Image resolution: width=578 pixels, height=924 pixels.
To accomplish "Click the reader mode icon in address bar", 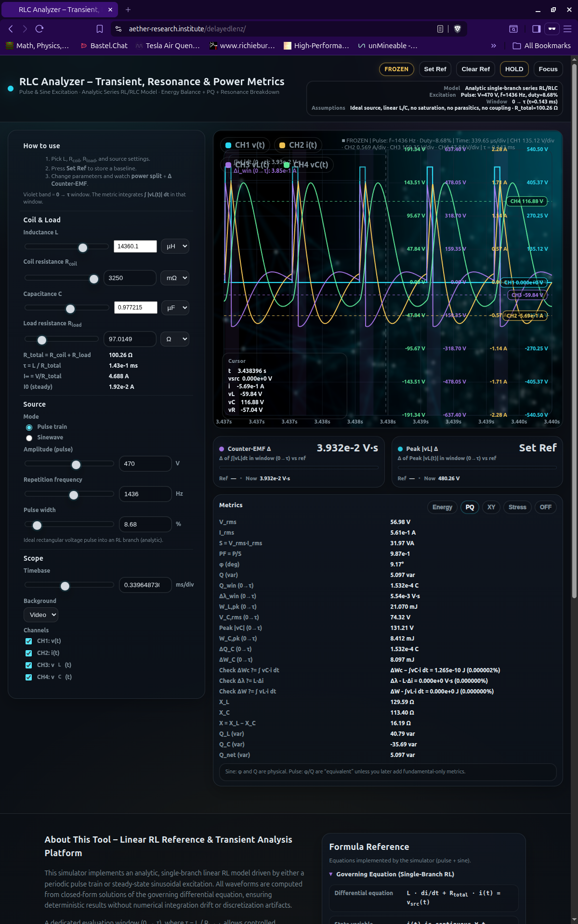I will tap(440, 29).
